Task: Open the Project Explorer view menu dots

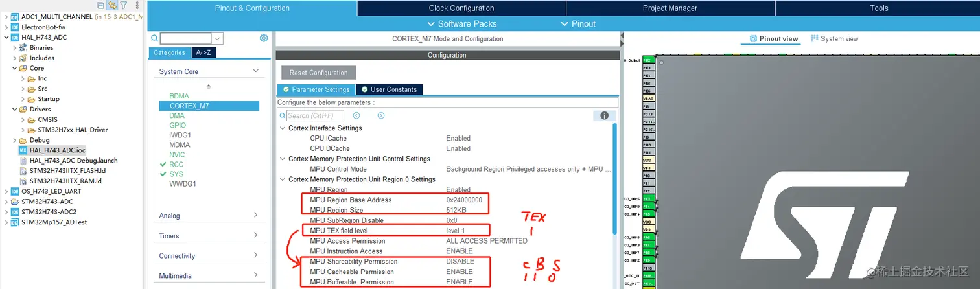Action: point(137,5)
